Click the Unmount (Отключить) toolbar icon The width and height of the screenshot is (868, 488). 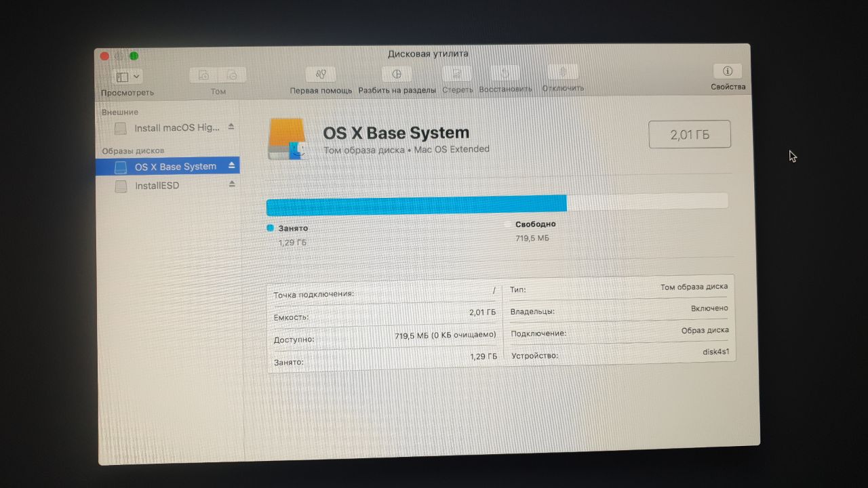(563, 72)
